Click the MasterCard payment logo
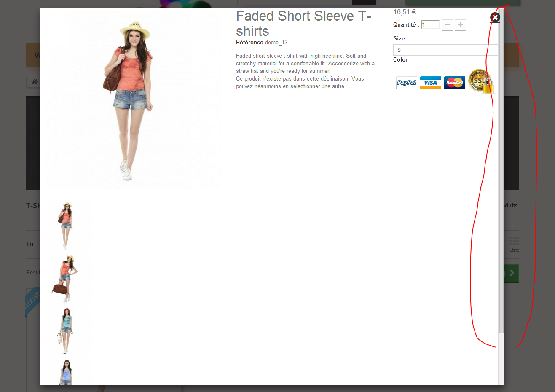 pos(455,83)
